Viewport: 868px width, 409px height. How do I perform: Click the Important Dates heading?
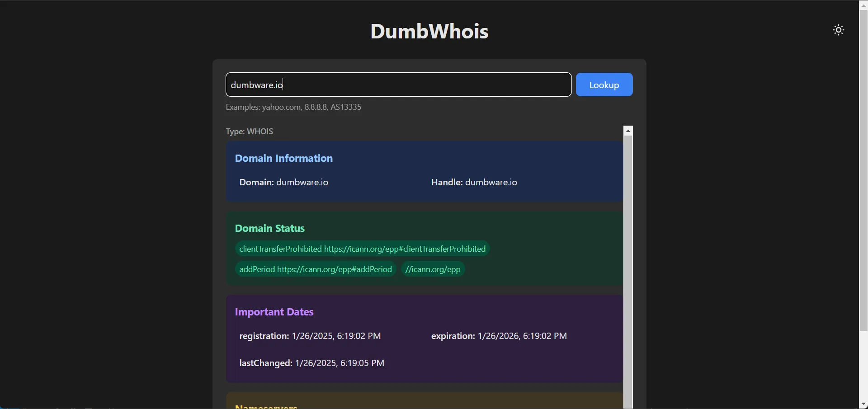(274, 312)
